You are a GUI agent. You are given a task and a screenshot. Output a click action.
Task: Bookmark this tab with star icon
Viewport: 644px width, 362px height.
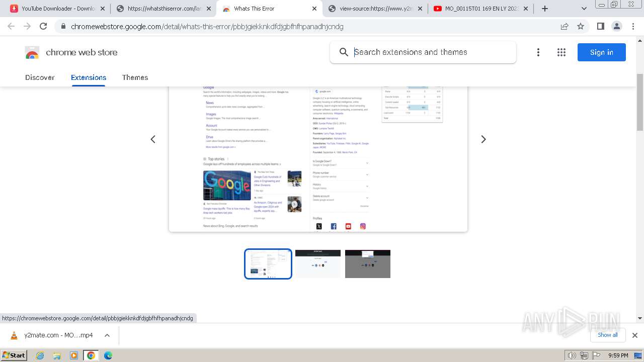tap(581, 26)
